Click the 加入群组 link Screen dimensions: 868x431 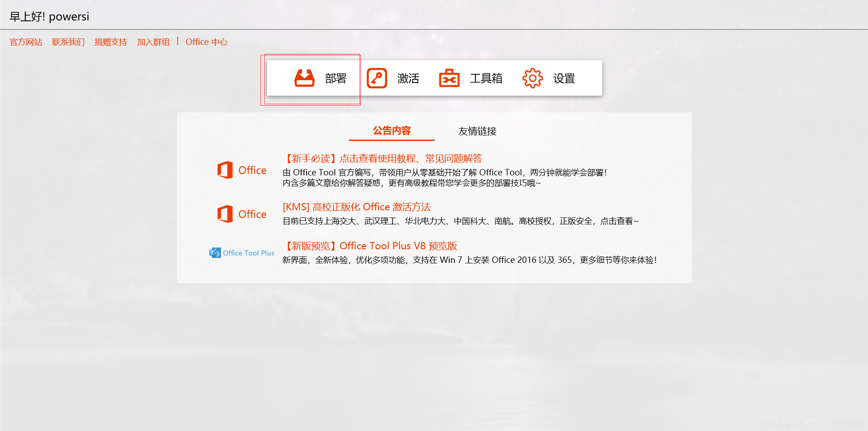click(153, 42)
